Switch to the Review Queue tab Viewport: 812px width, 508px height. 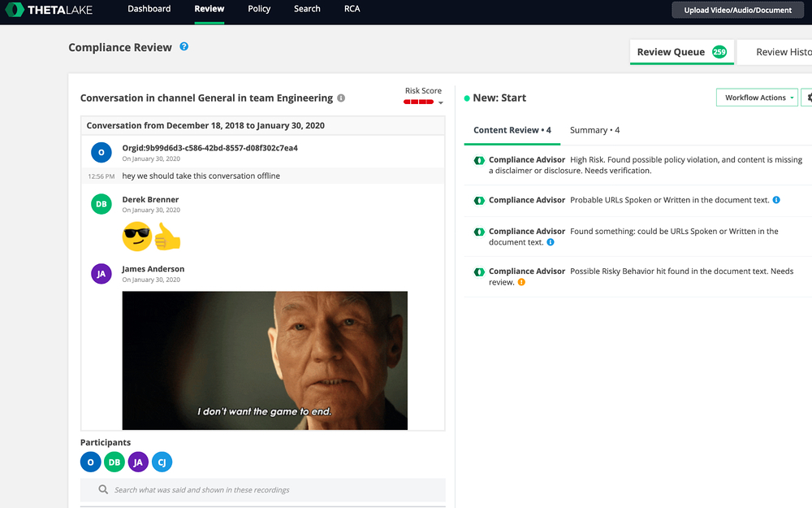681,52
